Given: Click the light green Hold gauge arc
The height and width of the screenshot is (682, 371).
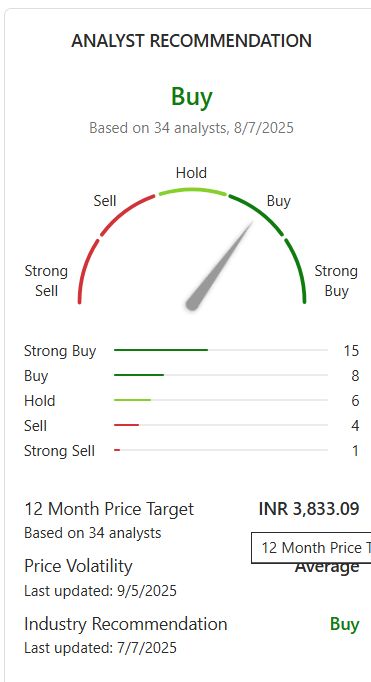Looking at the screenshot, I should (192, 191).
